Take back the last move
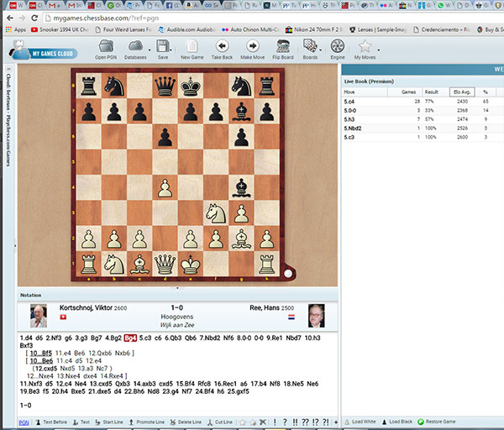This screenshot has width=504, height=430. (x=222, y=47)
